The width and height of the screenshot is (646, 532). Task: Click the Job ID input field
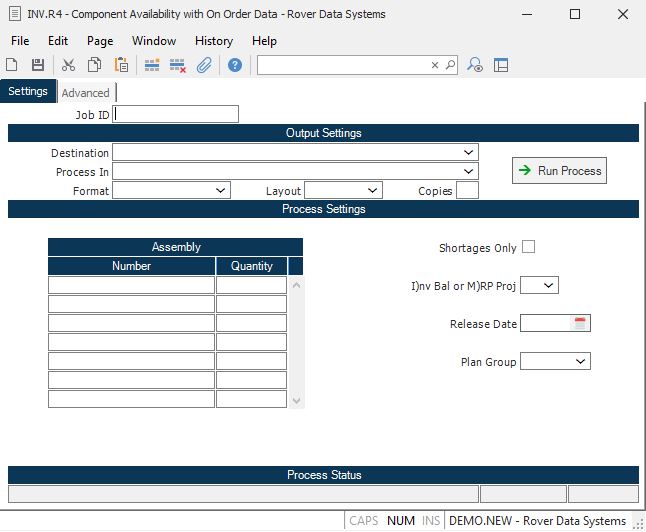pyautogui.click(x=177, y=114)
